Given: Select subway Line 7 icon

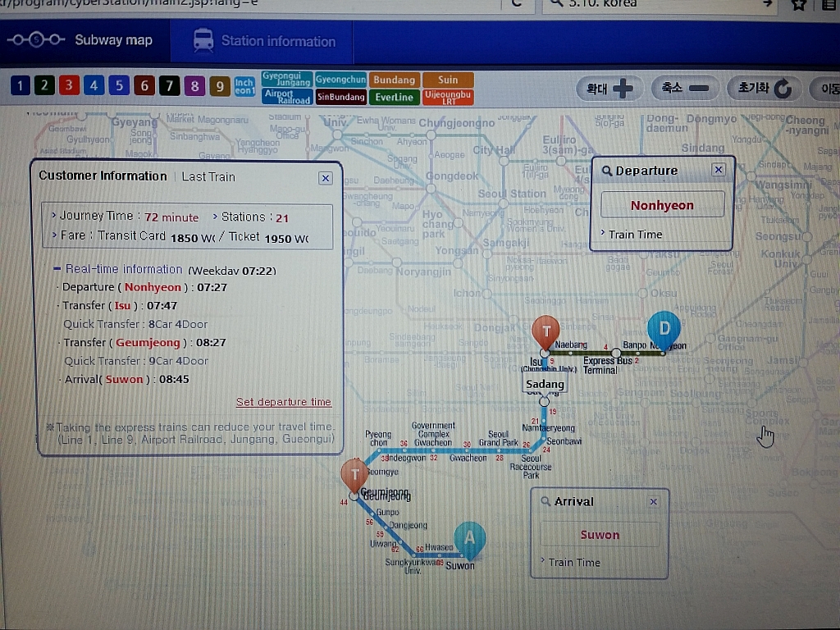Looking at the screenshot, I should (169, 86).
